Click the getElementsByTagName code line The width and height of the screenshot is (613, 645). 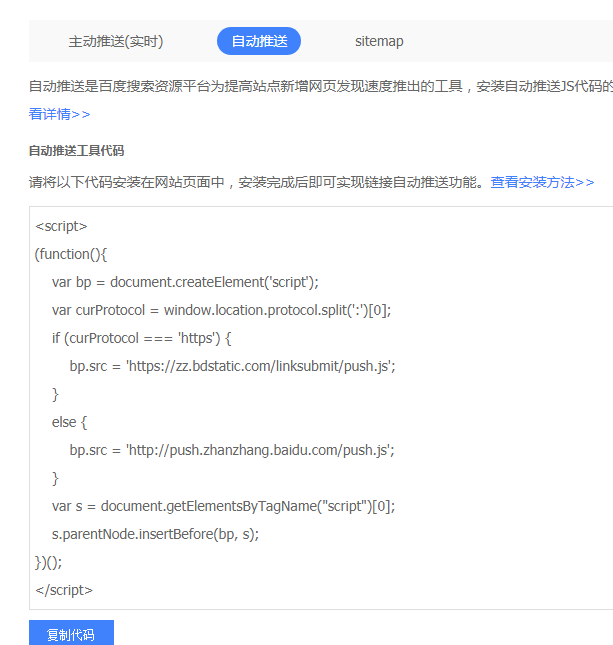coord(223,506)
